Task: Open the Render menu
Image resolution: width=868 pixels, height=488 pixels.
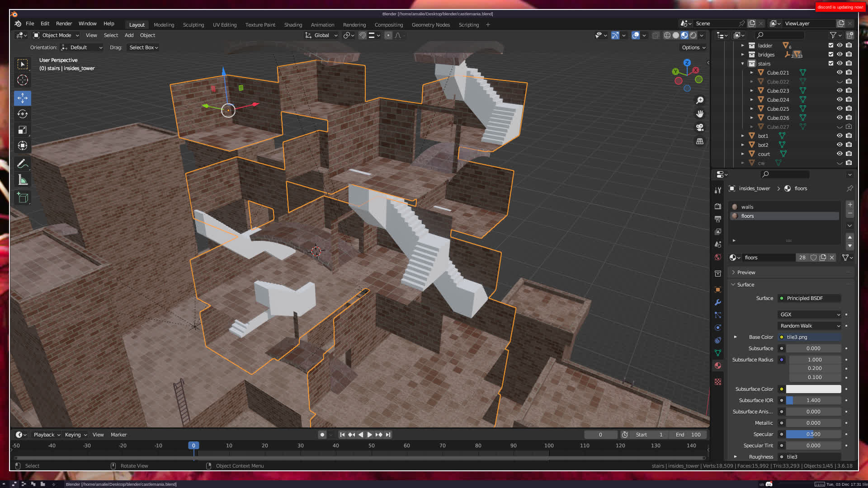Action: pyautogui.click(x=64, y=23)
